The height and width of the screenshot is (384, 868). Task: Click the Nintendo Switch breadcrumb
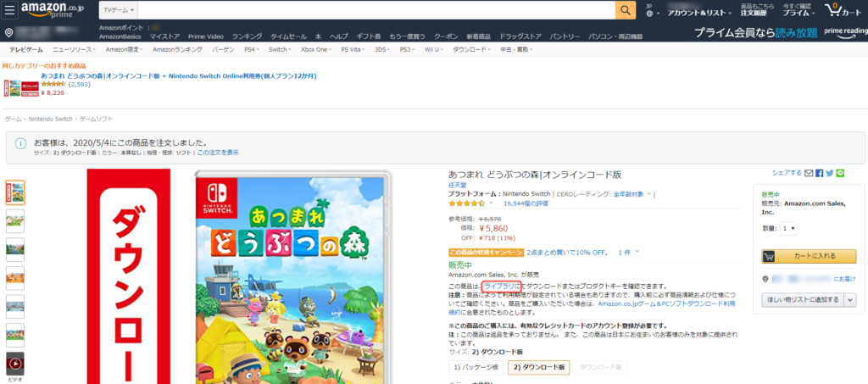point(50,119)
